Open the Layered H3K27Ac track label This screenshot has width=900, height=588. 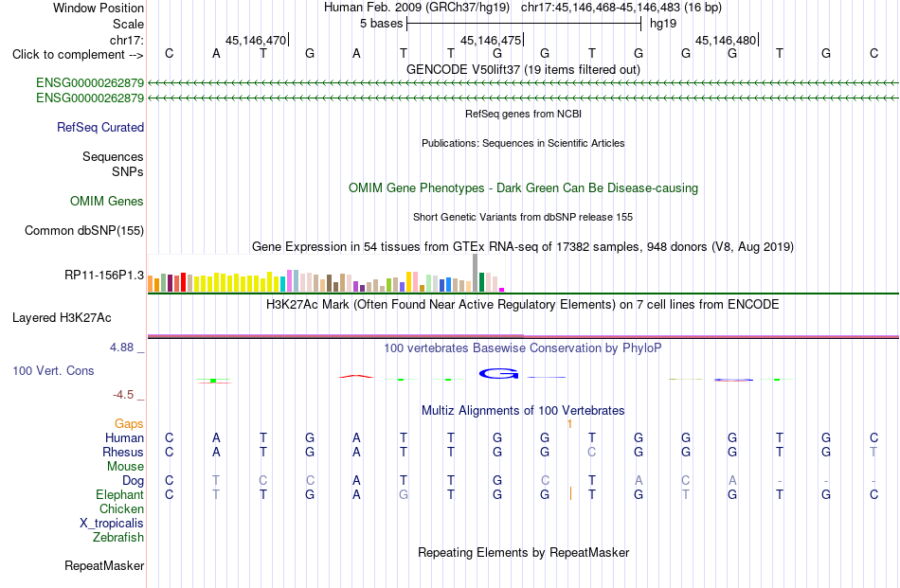62,318
